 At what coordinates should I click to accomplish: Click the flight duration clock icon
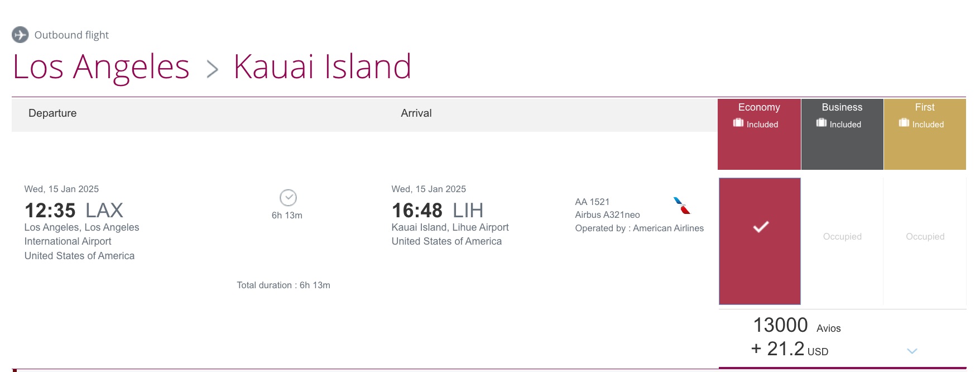coord(287,197)
